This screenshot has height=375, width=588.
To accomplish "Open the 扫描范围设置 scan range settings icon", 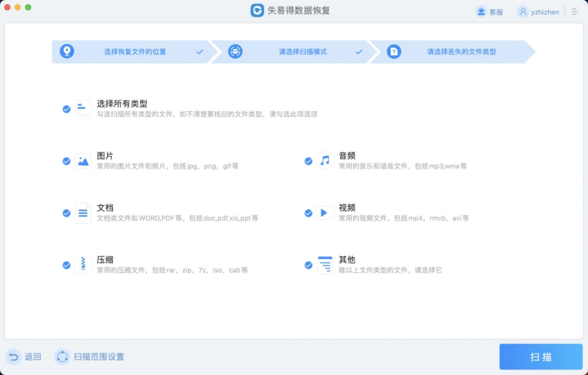I will [62, 357].
